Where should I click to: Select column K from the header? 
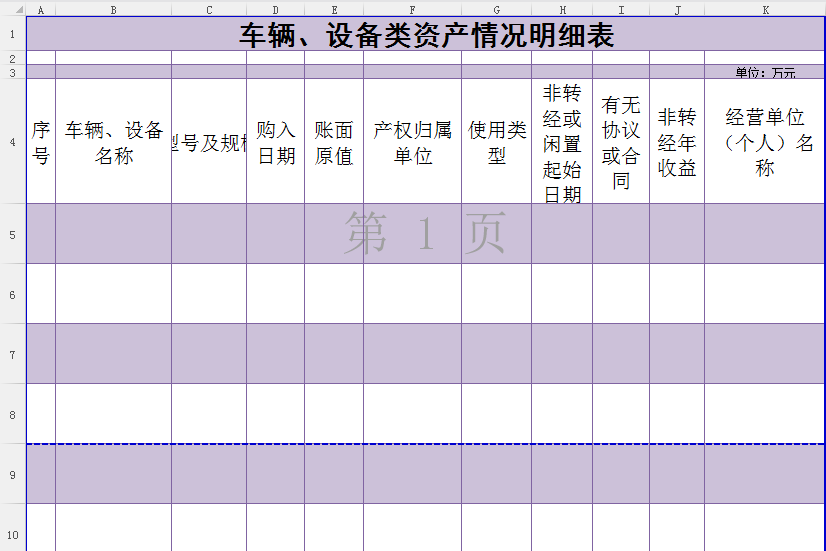tap(765, 10)
